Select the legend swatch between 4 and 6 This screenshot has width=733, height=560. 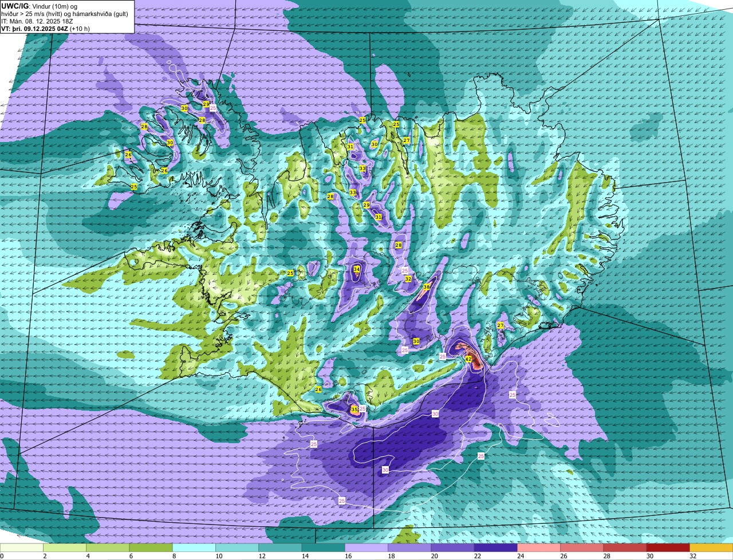pos(108,547)
